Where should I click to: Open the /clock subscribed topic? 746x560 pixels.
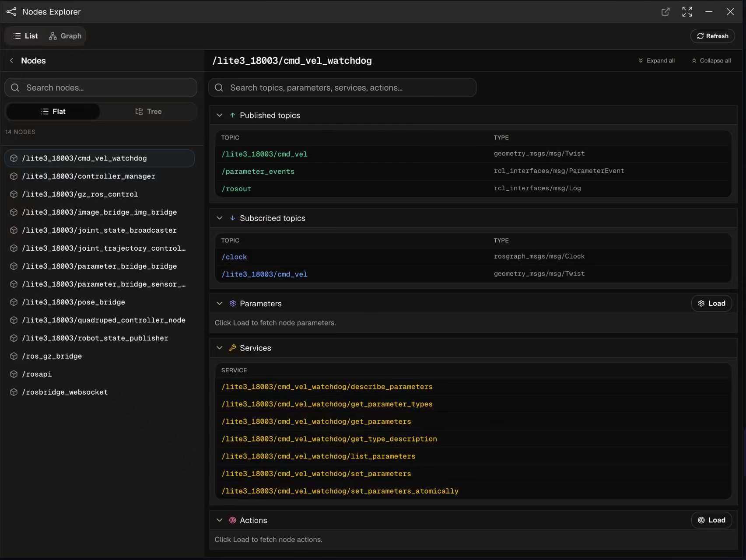coord(234,257)
